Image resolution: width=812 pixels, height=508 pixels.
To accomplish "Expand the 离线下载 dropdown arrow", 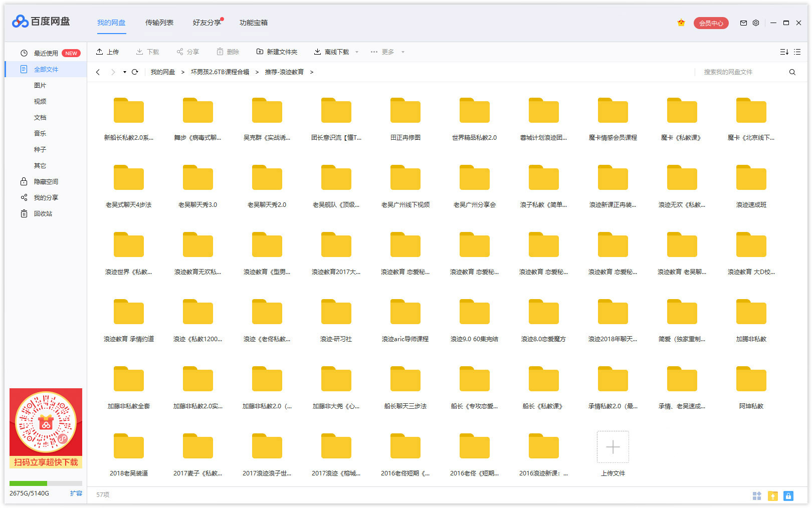I will coord(357,52).
